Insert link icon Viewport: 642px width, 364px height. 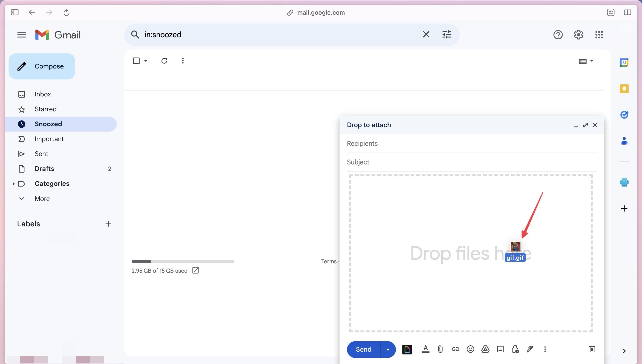click(455, 349)
